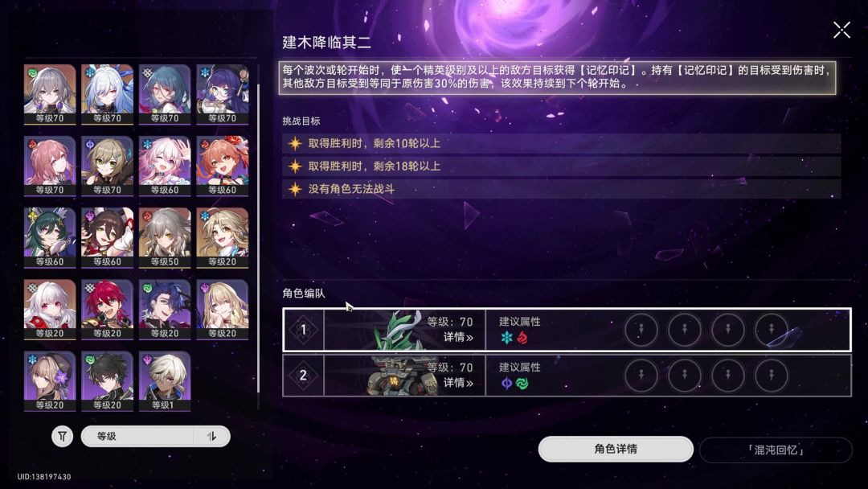Expand team 2 enemy 详情 details
The image size is (868, 489).
click(458, 383)
